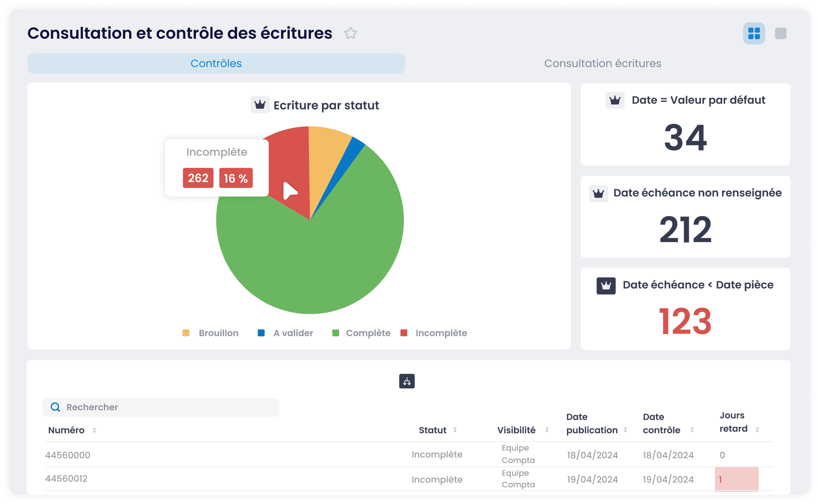Sort table by Jours retard arrows
The image size is (818, 504).
(757, 430)
